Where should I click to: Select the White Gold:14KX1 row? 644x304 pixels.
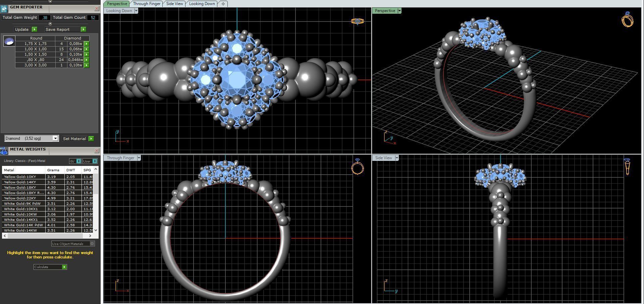coord(48,220)
